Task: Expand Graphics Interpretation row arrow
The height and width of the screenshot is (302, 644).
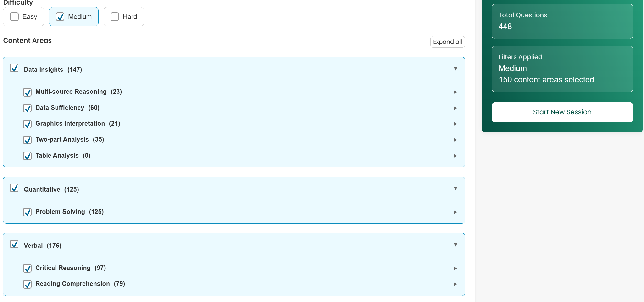Action: pyautogui.click(x=455, y=124)
